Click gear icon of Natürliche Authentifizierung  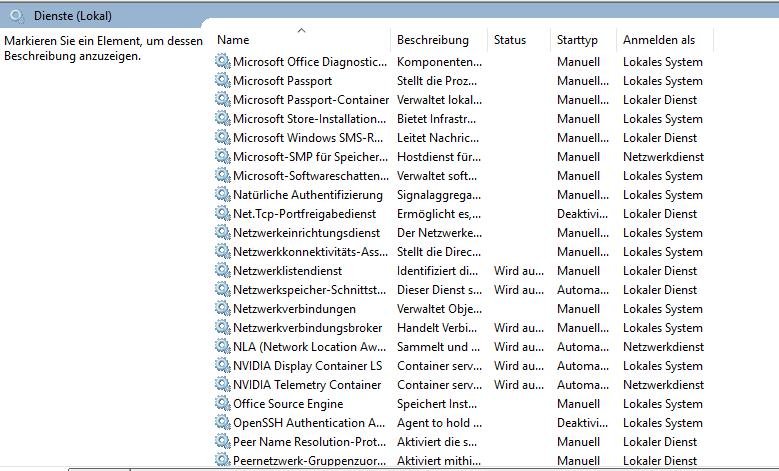[x=223, y=195]
